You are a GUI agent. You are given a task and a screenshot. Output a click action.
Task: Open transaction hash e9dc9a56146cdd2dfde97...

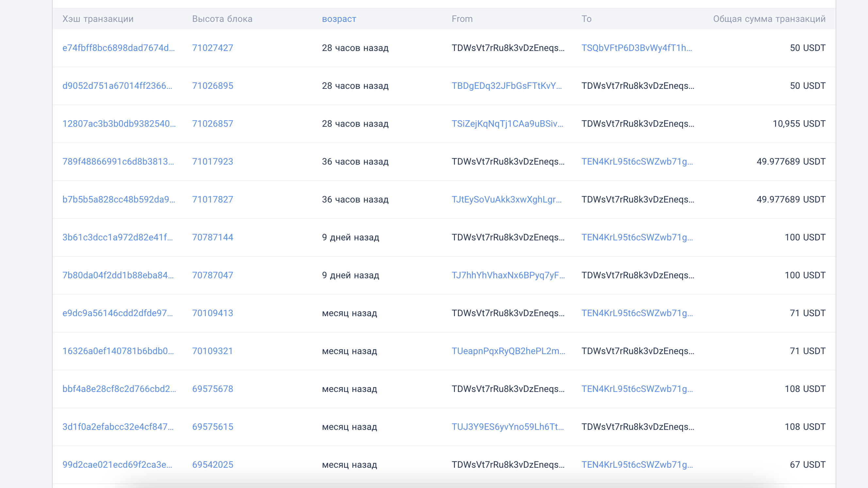pyautogui.click(x=118, y=313)
